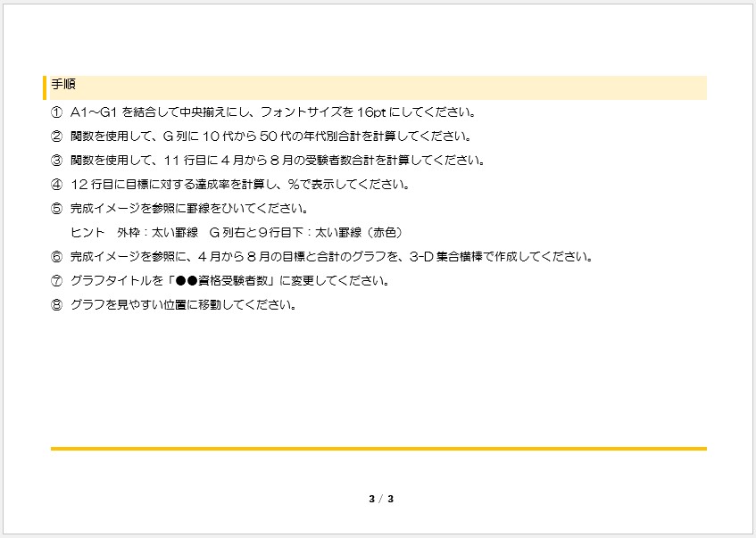
Task: Click the circled number ① bullet
Action: click(x=57, y=113)
